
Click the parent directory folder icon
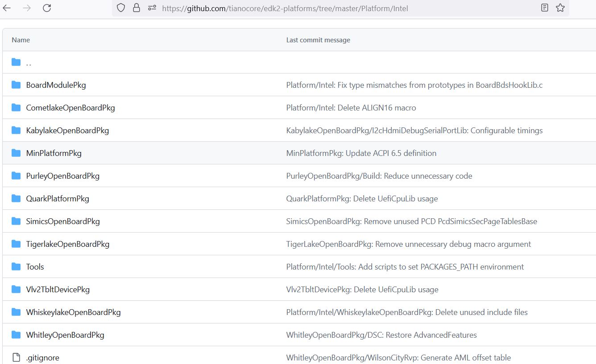(16, 62)
